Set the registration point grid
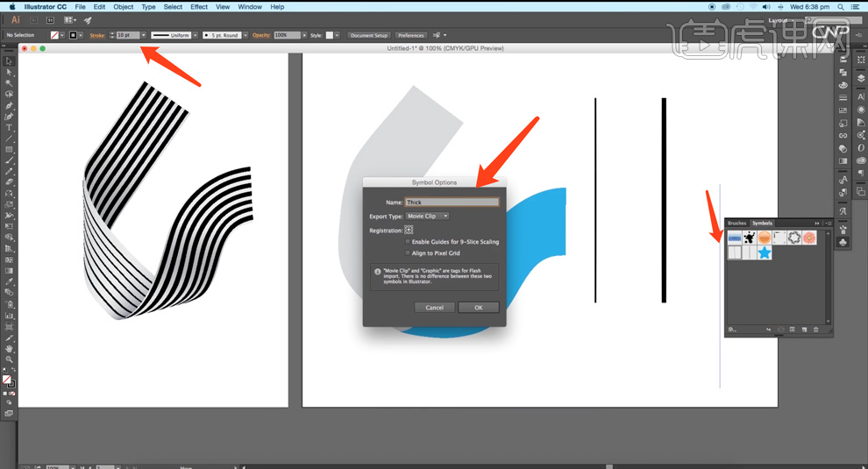This screenshot has height=469, width=868. (409, 230)
